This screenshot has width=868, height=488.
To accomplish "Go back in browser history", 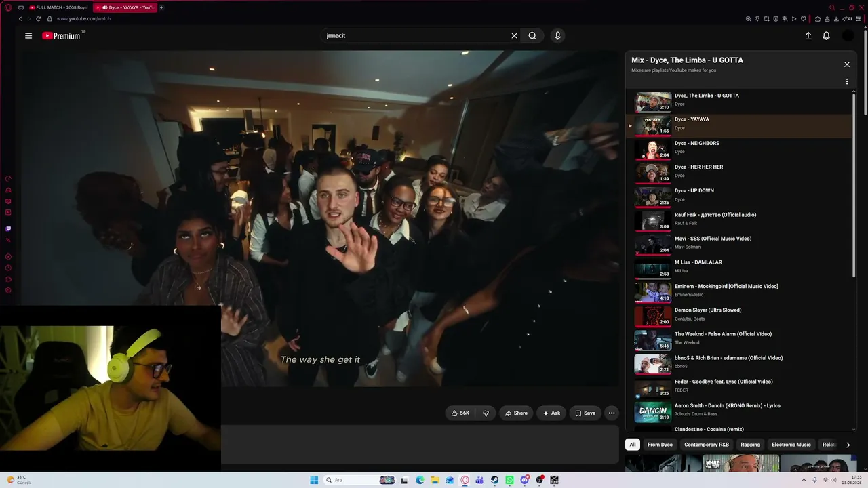I will (20, 19).
